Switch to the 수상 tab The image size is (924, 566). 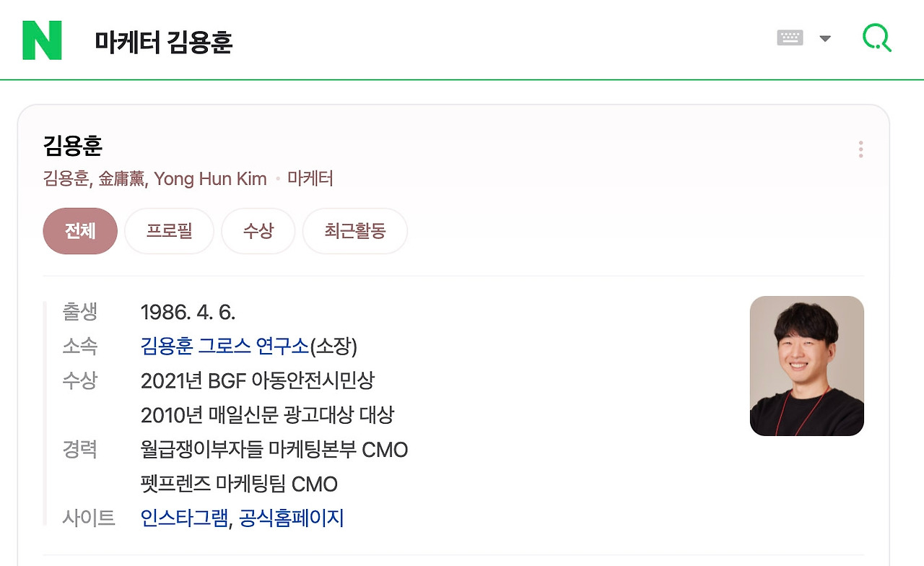(x=258, y=230)
